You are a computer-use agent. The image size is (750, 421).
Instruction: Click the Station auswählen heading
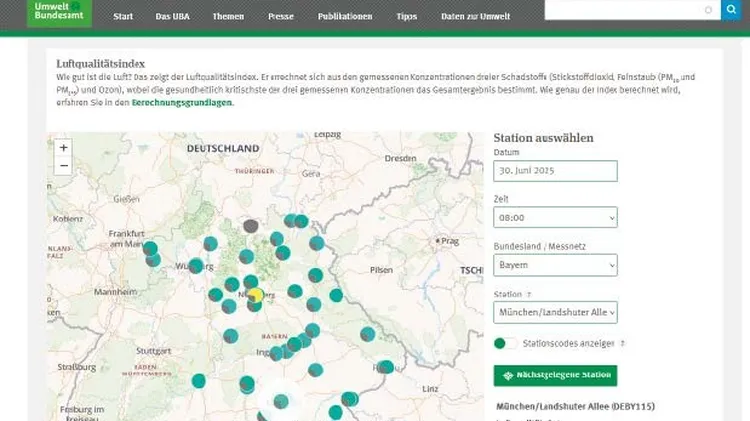coord(543,138)
